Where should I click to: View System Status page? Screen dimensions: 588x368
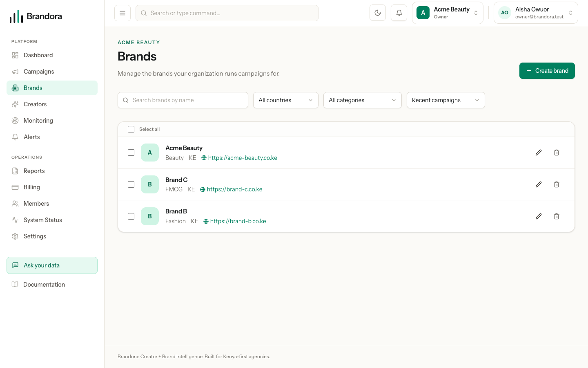(x=52, y=220)
